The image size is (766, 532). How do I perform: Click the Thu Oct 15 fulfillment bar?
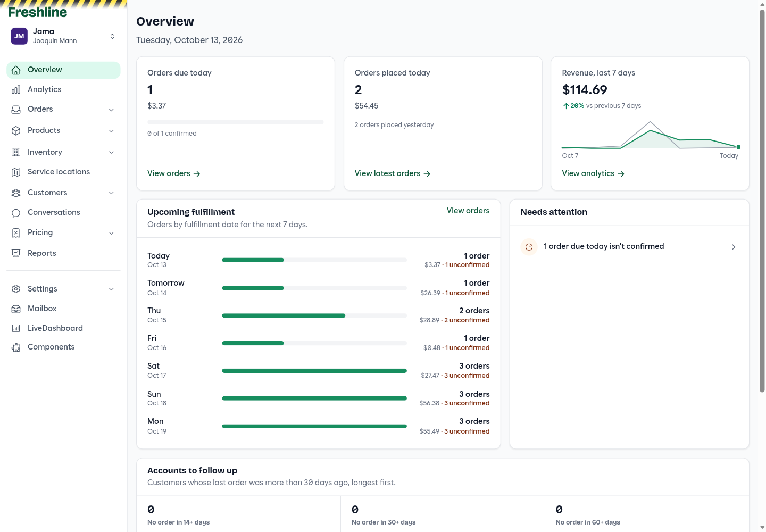314,315
